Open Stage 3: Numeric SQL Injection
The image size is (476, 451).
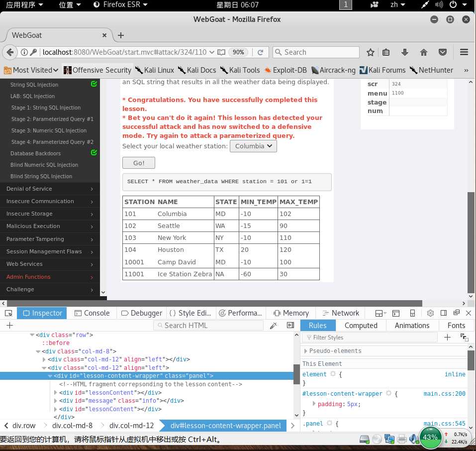click(x=49, y=130)
